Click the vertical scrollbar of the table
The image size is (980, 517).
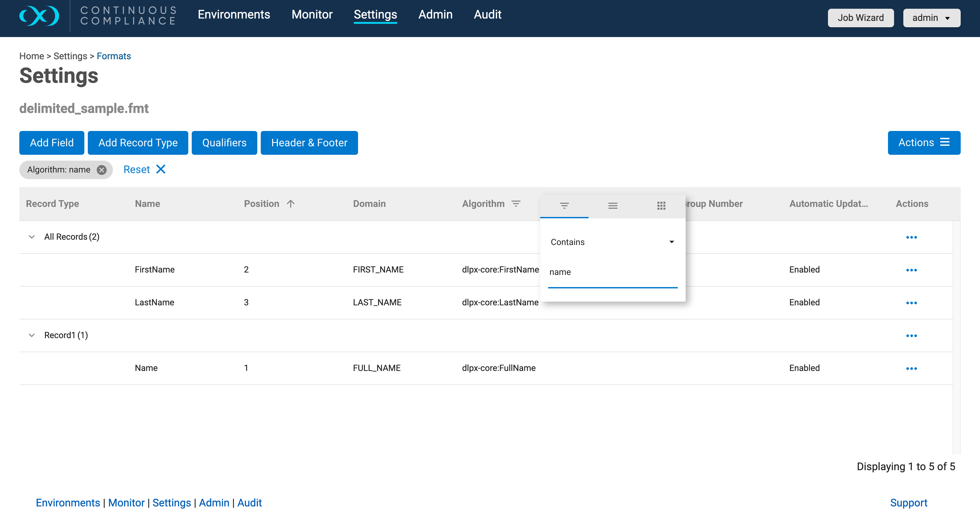pos(956,337)
